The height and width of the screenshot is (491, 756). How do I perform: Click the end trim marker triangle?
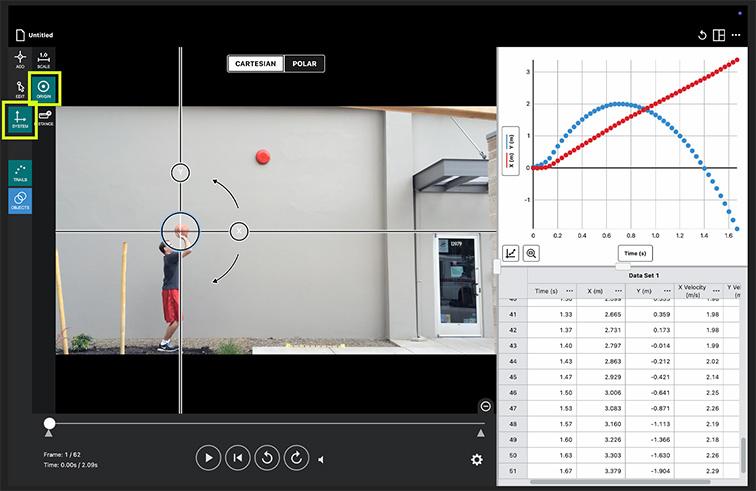click(x=481, y=433)
